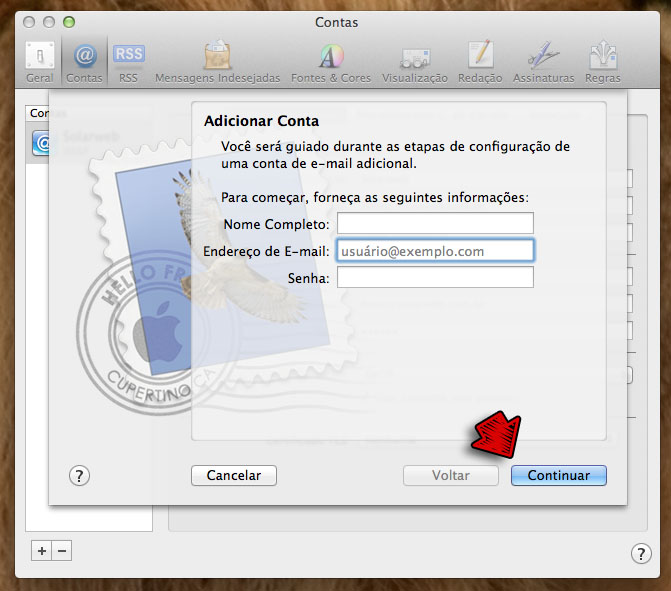Open Mensagens Indesejadas preferences
Image resolution: width=671 pixels, height=591 pixels.
pyautogui.click(x=217, y=62)
